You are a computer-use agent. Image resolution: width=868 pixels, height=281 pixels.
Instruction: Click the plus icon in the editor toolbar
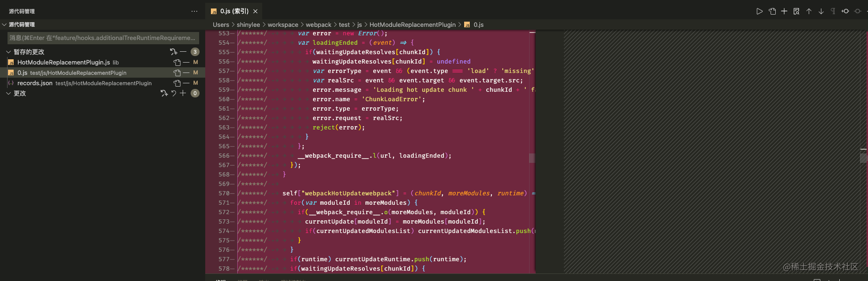784,11
